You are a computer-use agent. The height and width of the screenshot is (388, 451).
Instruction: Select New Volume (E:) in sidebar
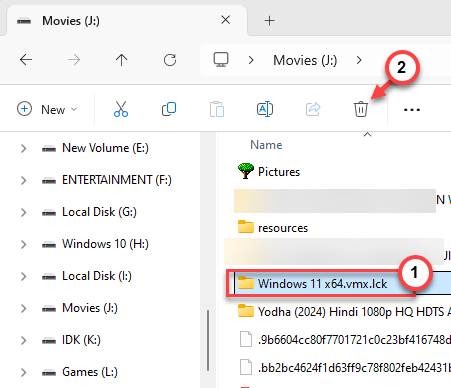click(105, 148)
